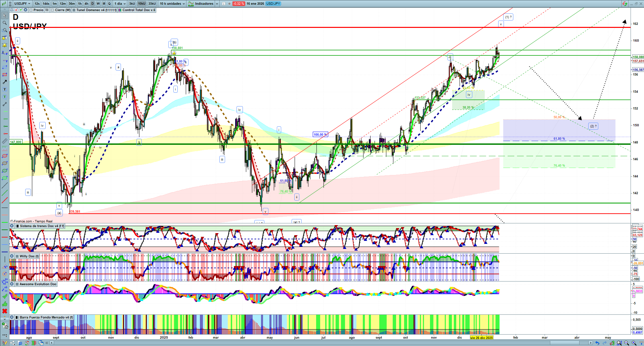
Task: Click the 'vie 26 dic 2025' date marker
Action: [481, 338]
